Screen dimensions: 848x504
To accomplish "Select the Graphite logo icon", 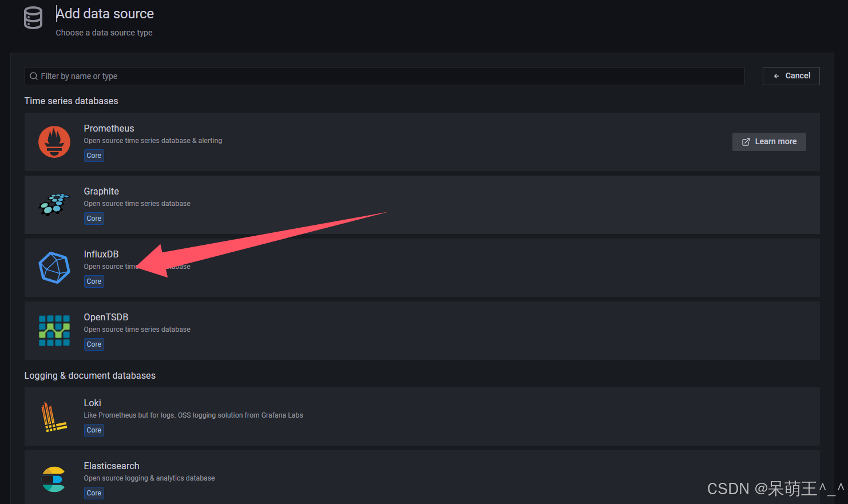I will [x=54, y=204].
